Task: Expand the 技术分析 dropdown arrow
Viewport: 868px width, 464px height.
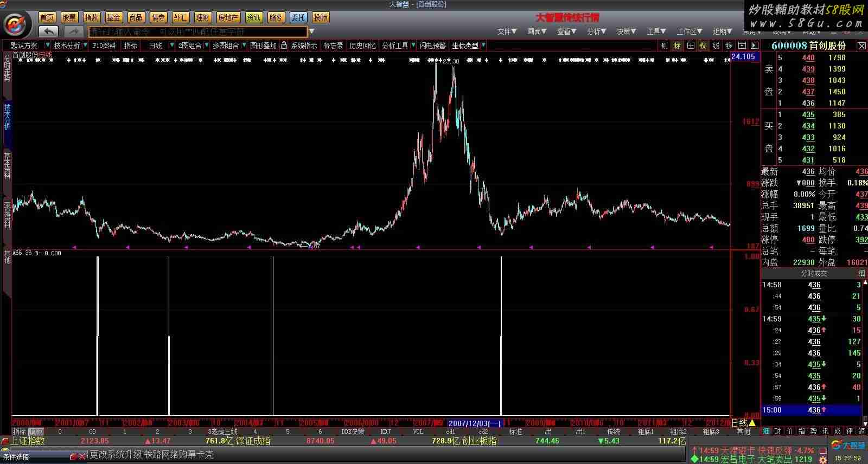Action: click(x=85, y=46)
